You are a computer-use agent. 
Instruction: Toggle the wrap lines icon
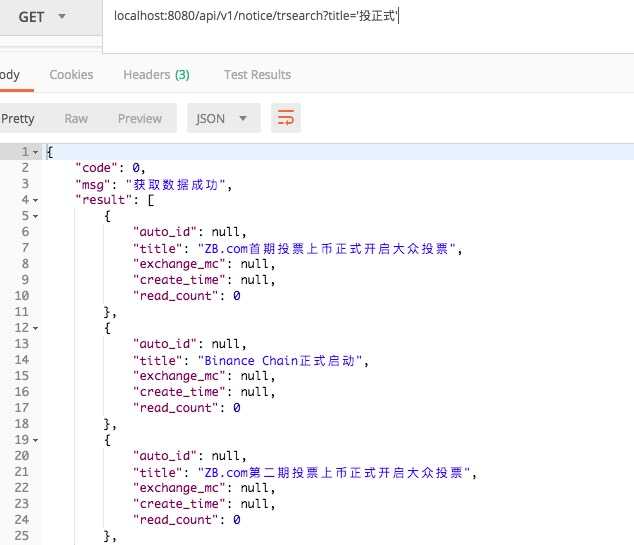286,118
